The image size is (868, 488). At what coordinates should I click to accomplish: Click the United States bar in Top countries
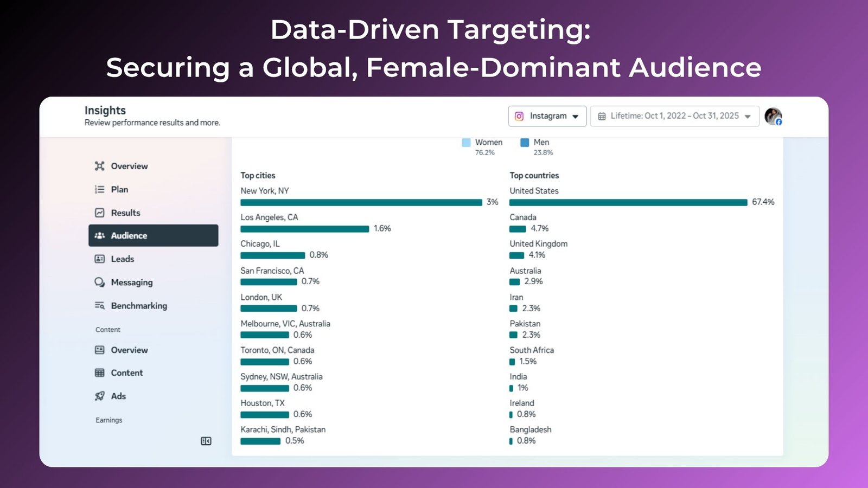point(628,202)
